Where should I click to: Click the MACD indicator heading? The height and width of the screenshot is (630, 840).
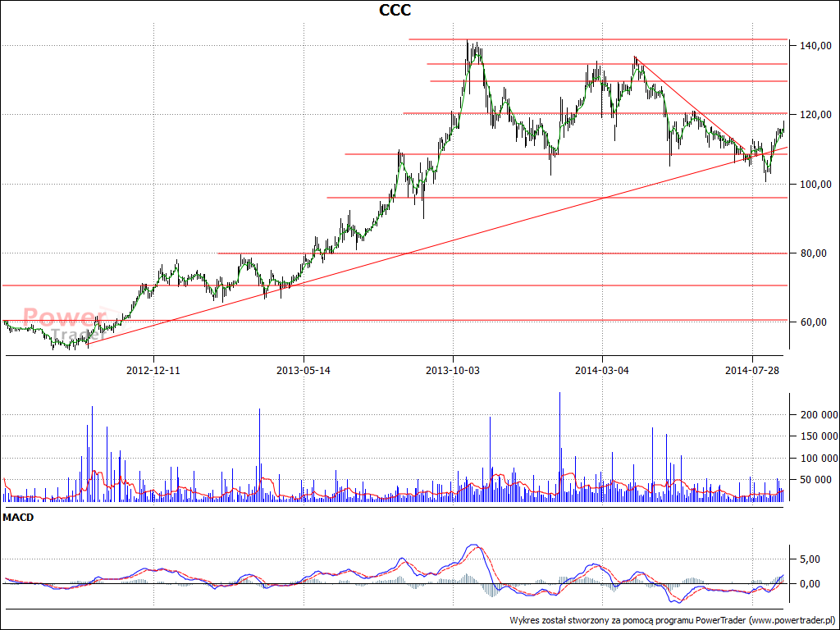pyautogui.click(x=18, y=518)
